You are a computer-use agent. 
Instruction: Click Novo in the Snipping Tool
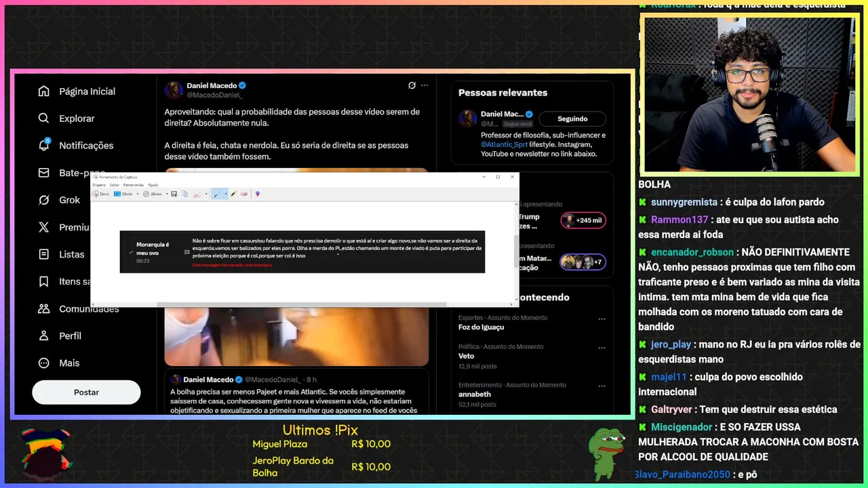(x=101, y=194)
